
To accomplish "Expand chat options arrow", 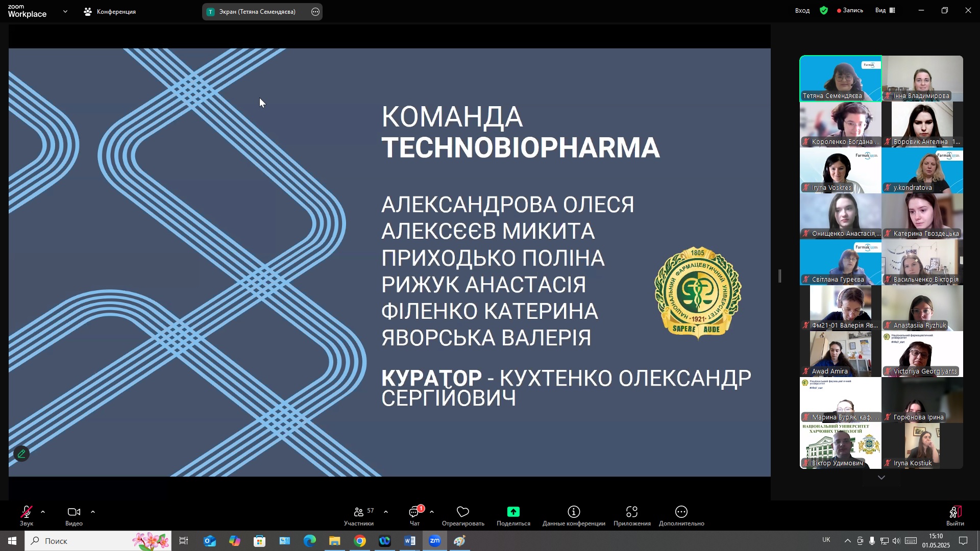I will coord(432,512).
